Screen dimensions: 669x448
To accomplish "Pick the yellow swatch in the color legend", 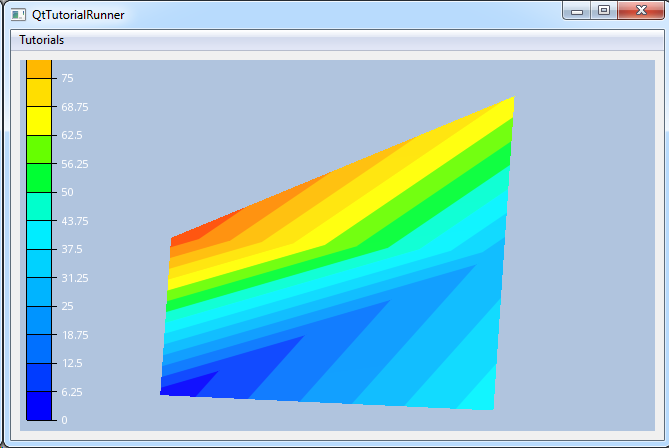I will pyautogui.click(x=39, y=120).
